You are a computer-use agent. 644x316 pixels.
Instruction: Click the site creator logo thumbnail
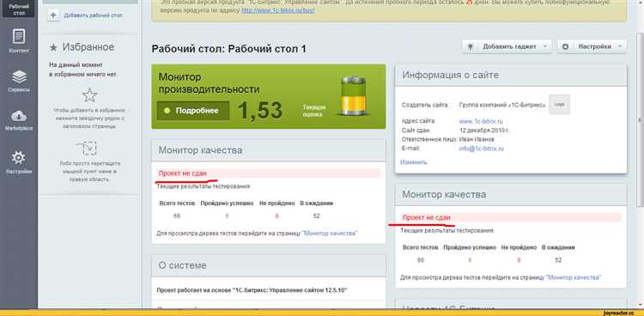559,105
